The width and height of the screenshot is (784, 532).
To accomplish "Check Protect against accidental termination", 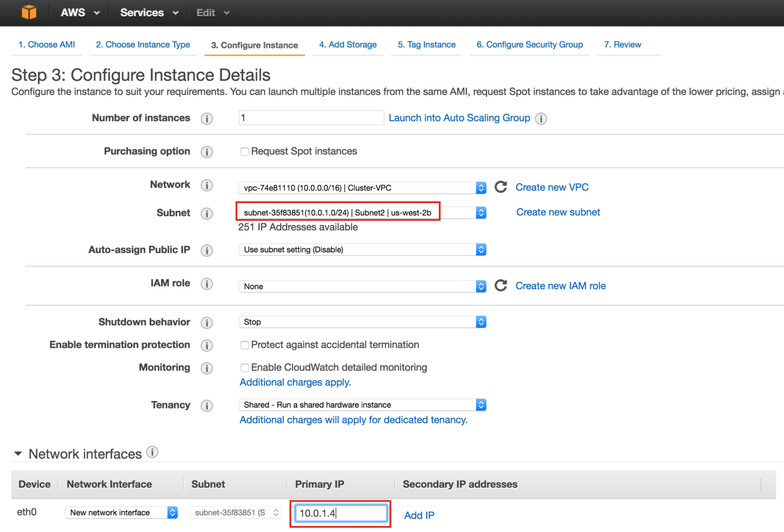I will click(244, 345).
